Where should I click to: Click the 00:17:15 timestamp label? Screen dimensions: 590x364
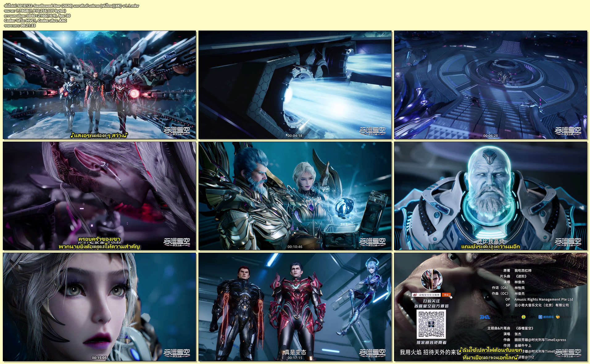click(x=295, y=358)
